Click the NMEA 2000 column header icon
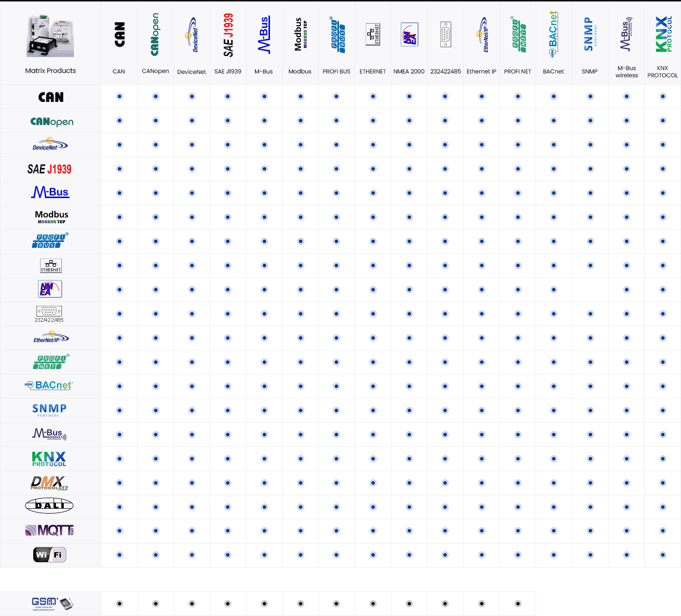Screen dimensions: 681x616 409,34
